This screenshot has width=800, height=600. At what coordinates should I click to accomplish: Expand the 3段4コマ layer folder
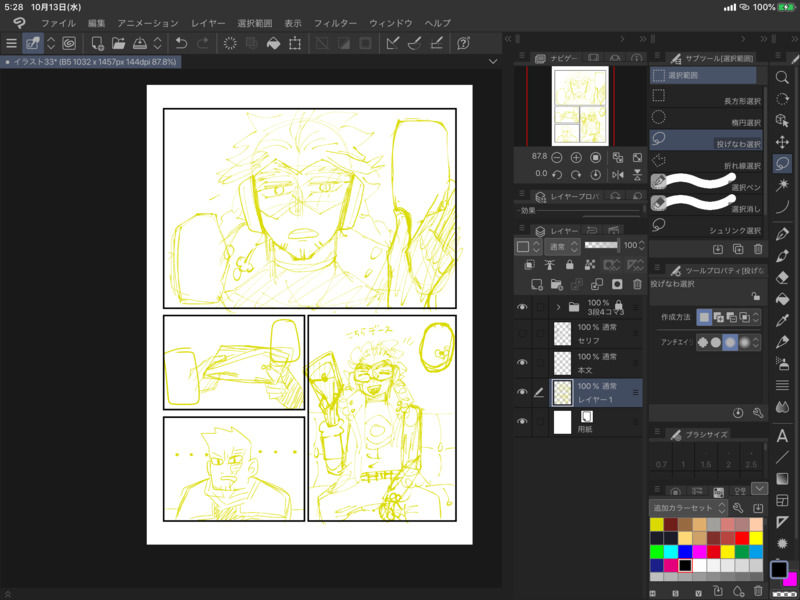558,307
